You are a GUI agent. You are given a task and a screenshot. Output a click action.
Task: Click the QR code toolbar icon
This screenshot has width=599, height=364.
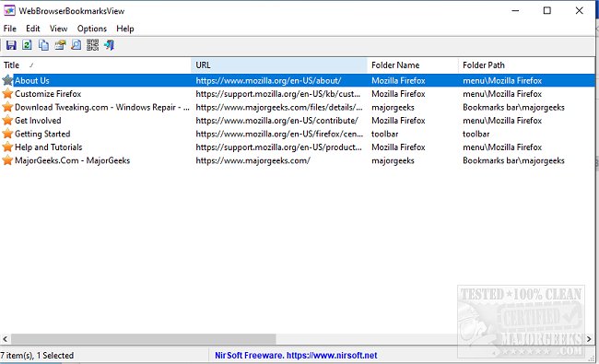coord(92,45)
